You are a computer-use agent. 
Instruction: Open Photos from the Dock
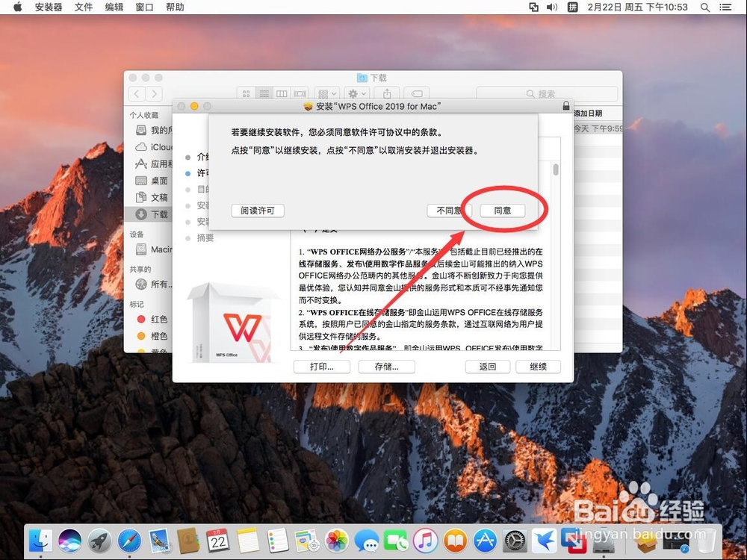(337, 541)
